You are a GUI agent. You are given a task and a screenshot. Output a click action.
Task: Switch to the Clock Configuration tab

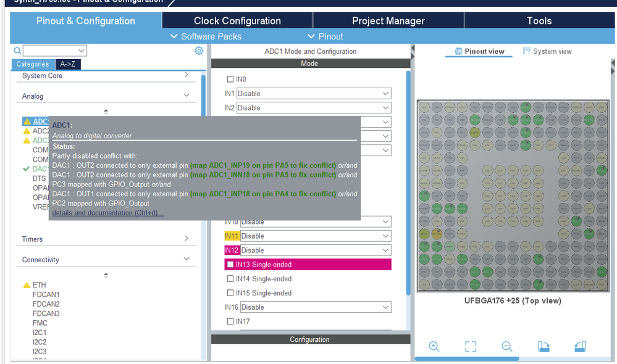[237, 20]
